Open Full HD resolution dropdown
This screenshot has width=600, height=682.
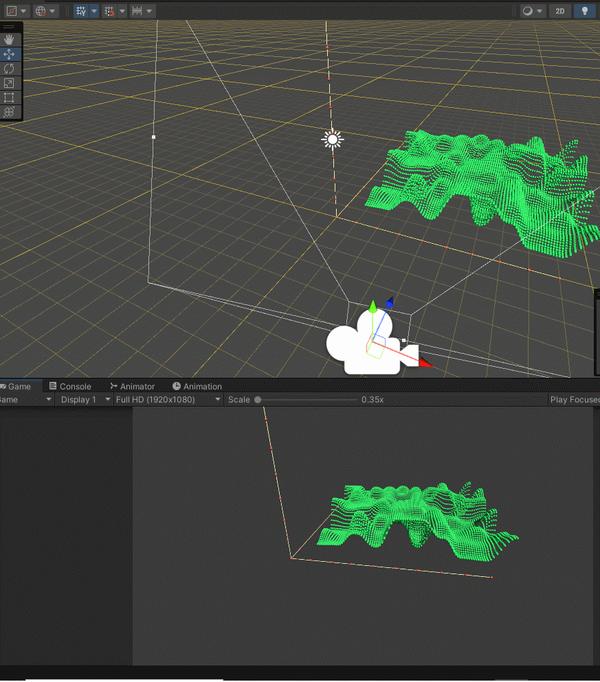coord(168,400)
